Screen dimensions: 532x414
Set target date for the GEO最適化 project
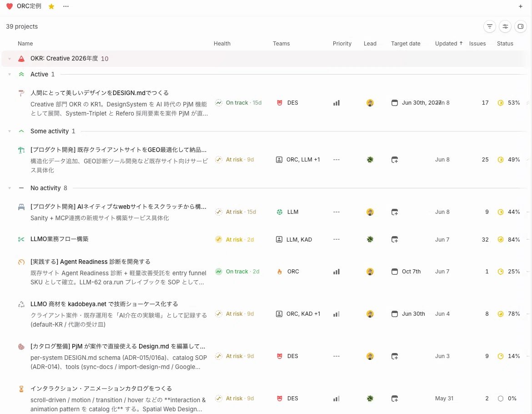395,160
